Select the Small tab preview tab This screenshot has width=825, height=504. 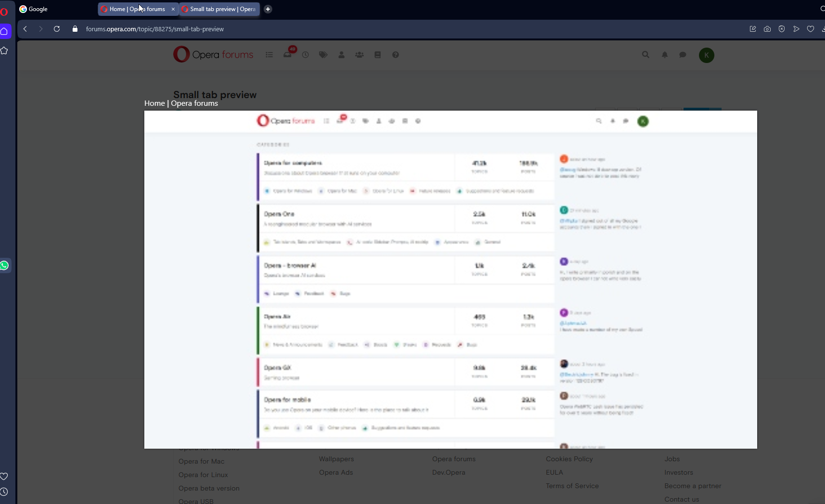(x=219, y=9)
